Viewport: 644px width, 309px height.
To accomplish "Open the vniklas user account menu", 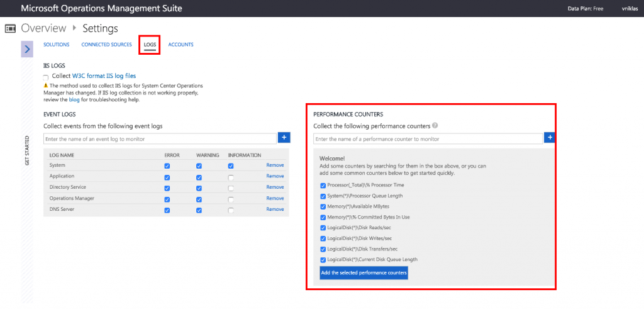I will (629, 9).
